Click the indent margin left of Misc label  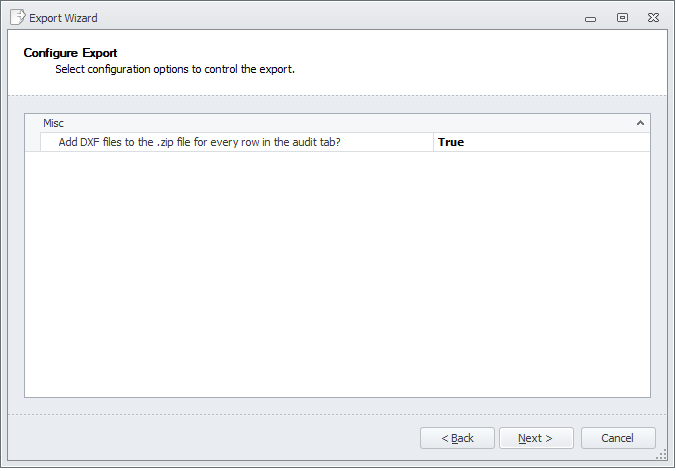click(x=33, y=123)
